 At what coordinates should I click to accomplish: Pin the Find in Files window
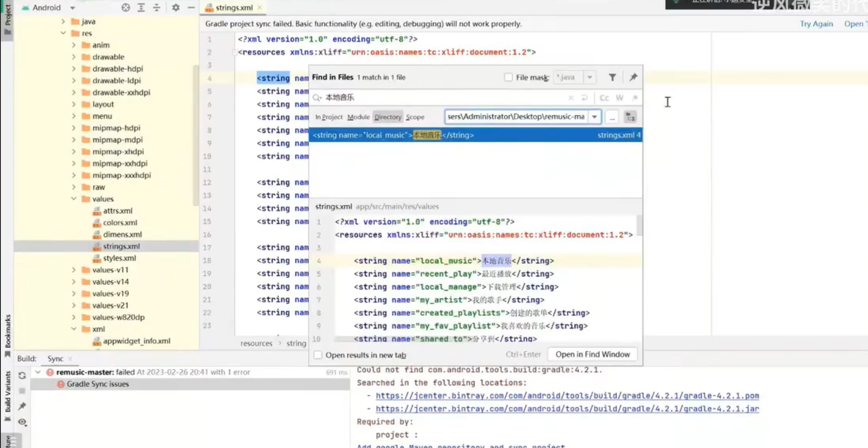[633, 77]
